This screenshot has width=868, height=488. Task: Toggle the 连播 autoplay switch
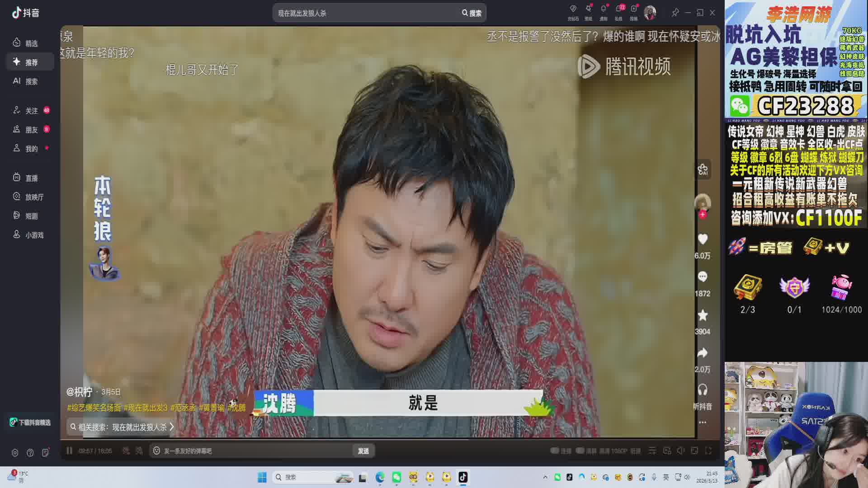(x=555, y=450)
